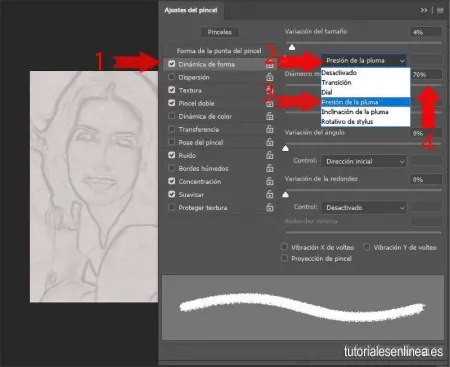Uncheck the Pincel doble checkbox
450x367 pixels.
(x=172, y=103)
